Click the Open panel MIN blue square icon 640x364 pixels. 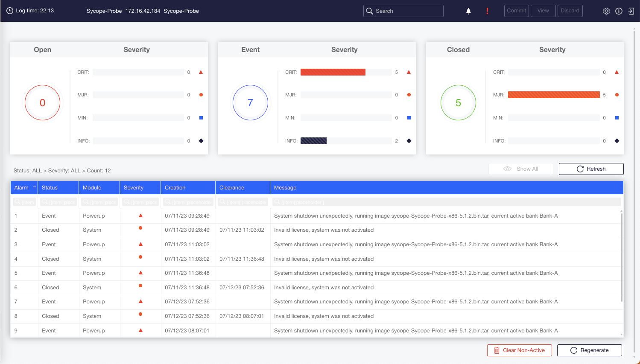pyautogui.click(x=201, y=118)
